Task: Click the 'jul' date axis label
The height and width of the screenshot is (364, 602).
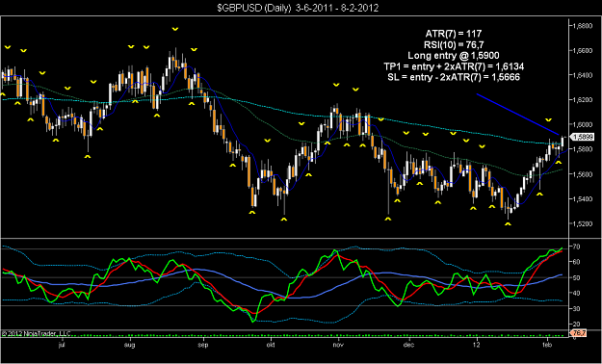Action: [61, 345]
